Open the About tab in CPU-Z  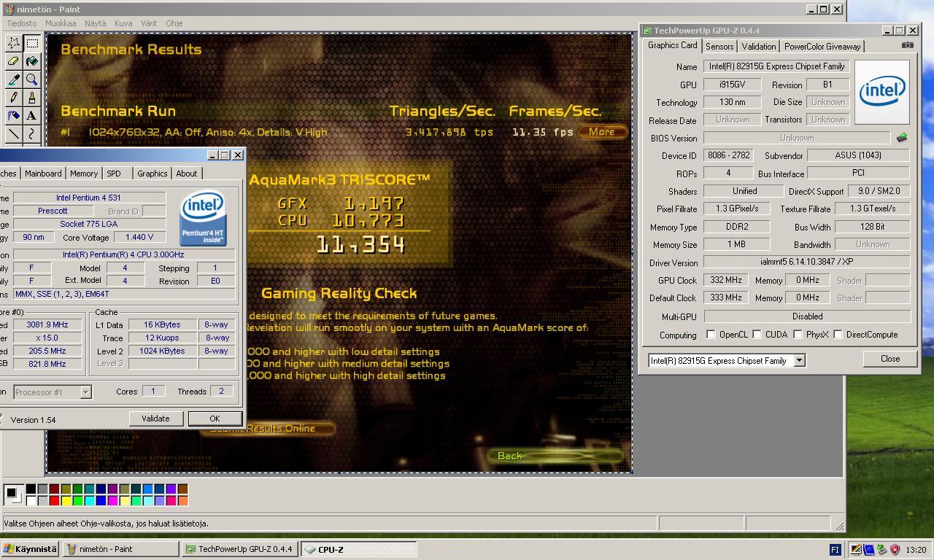click(187, 174)
